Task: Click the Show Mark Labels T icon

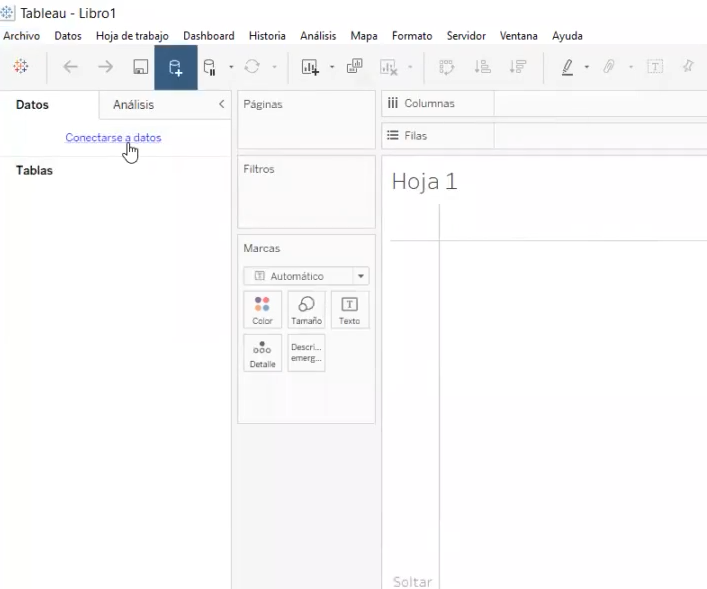Action: [655, 67]
